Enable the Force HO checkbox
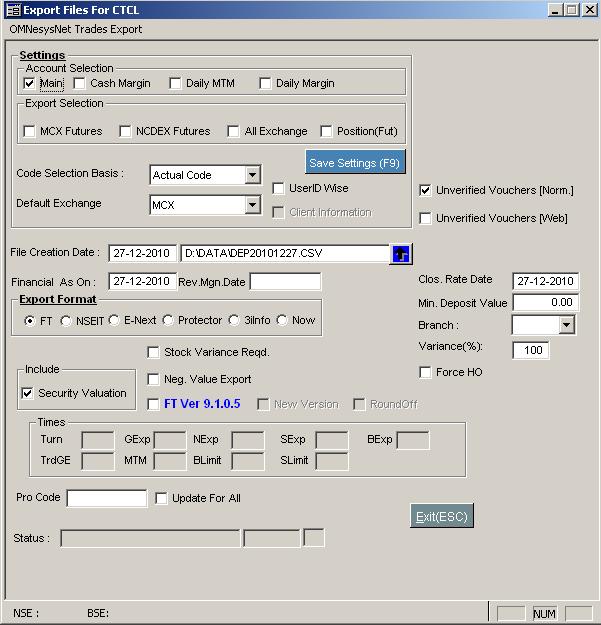 pyautogui.click(x=426, y=373)
